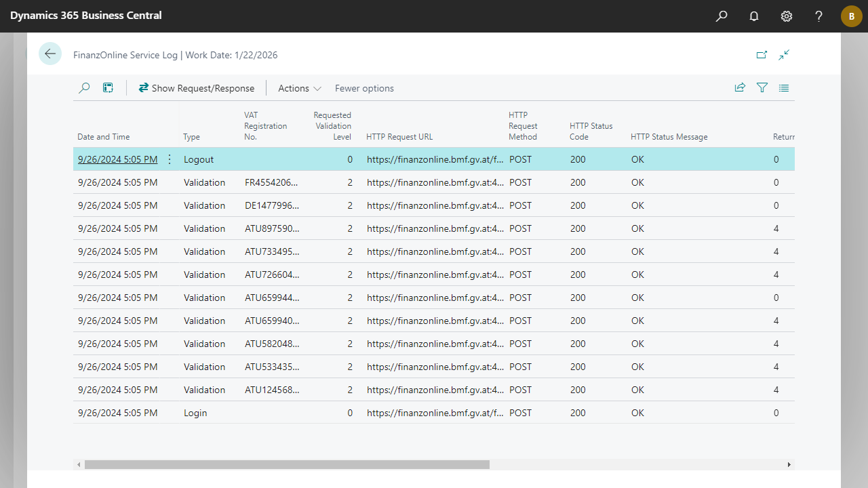Click the back arrow button
The width and height of the screenshot is (868, 488).
point(50,54)
